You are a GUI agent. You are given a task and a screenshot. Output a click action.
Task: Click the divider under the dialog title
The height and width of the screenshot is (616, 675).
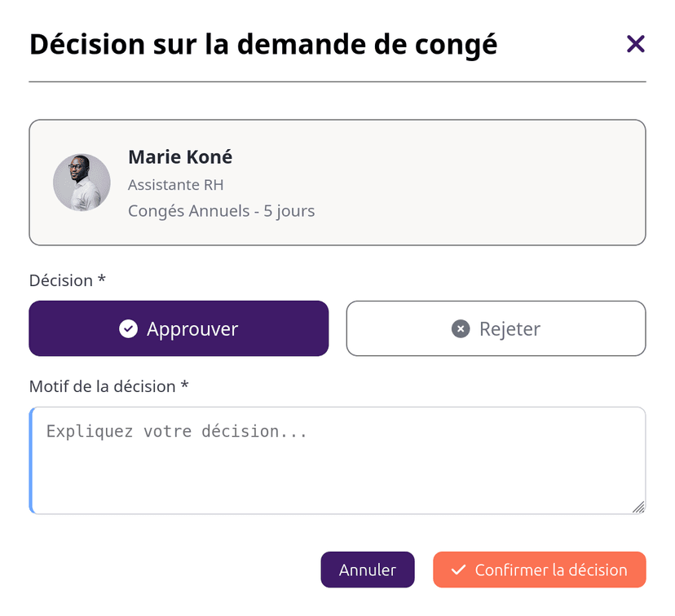pyautogui.click(x=337, y=80)
